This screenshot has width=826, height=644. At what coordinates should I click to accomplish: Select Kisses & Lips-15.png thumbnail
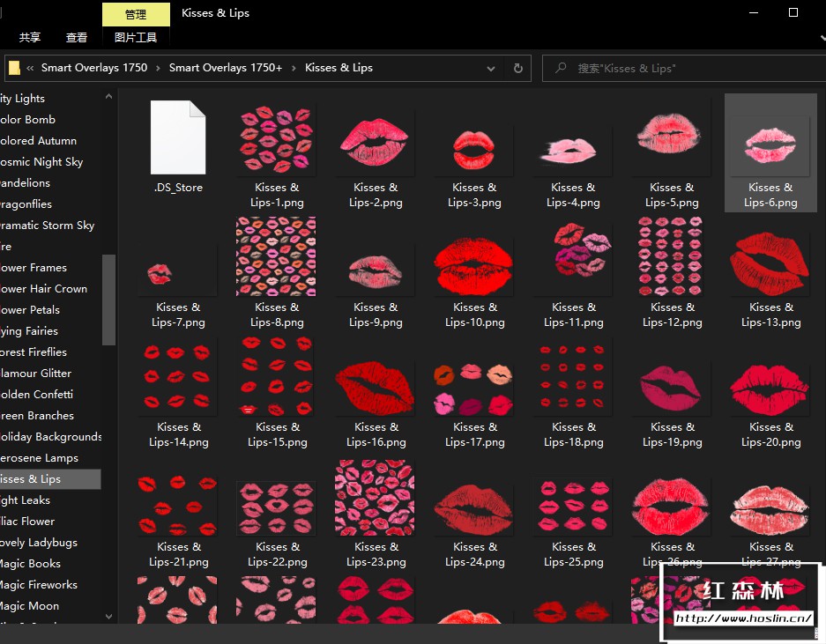tap(277, 376)
